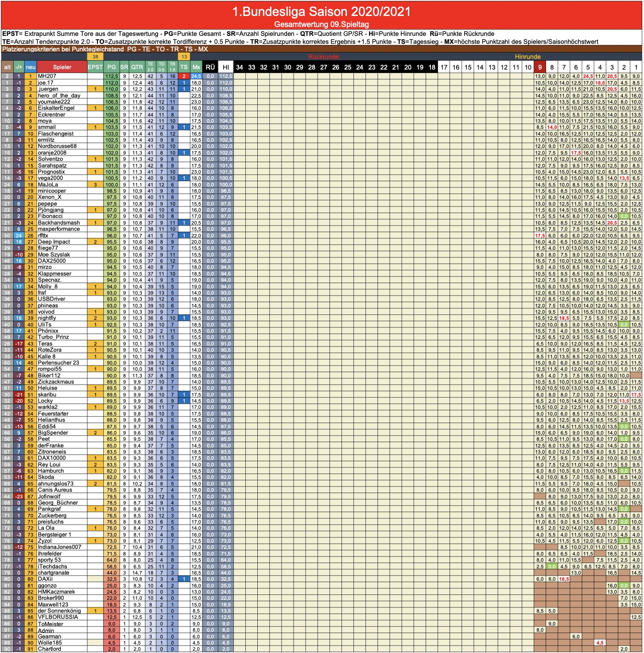Click the HI value in DAXii's row
This screenshot has width=644, height=653.
(226, 579)
